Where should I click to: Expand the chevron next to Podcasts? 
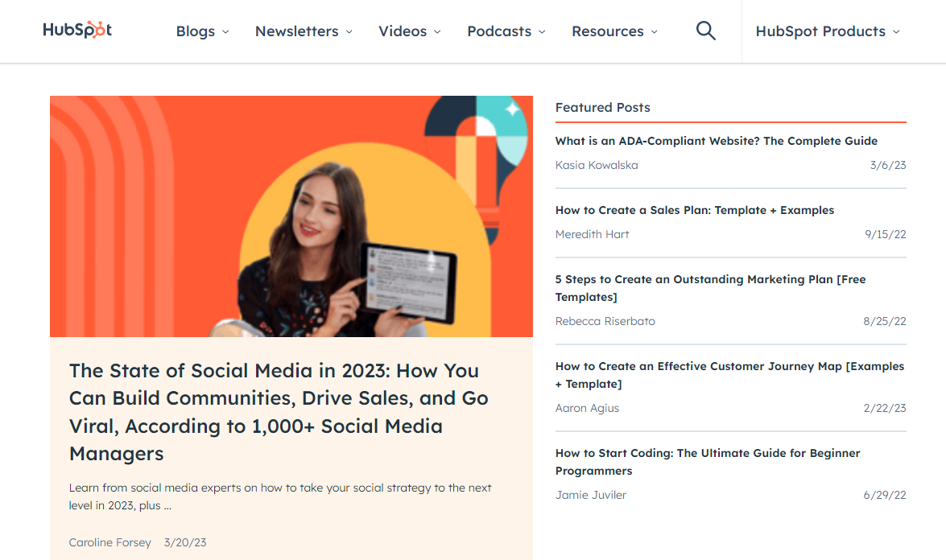(x=542, y=32)
